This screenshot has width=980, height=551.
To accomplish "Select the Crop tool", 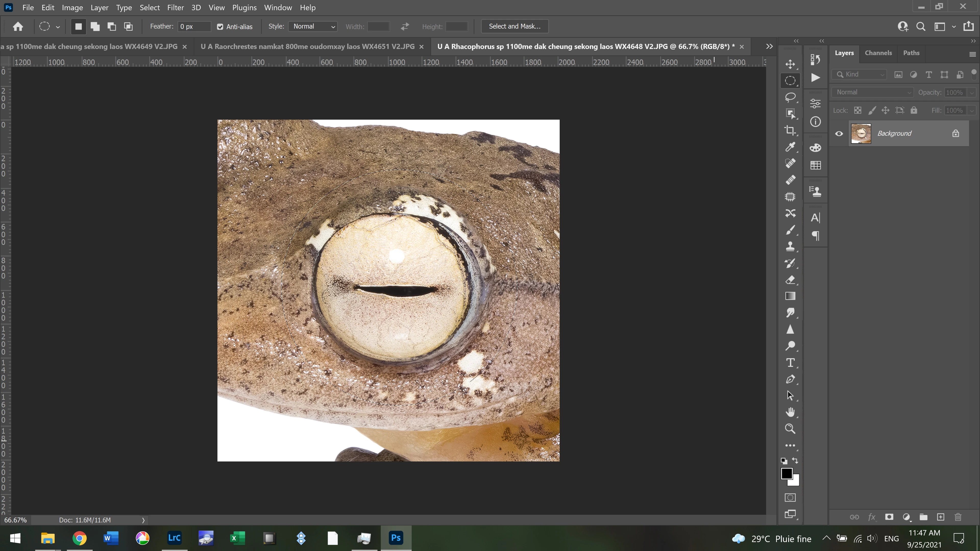I will (790, 130).
